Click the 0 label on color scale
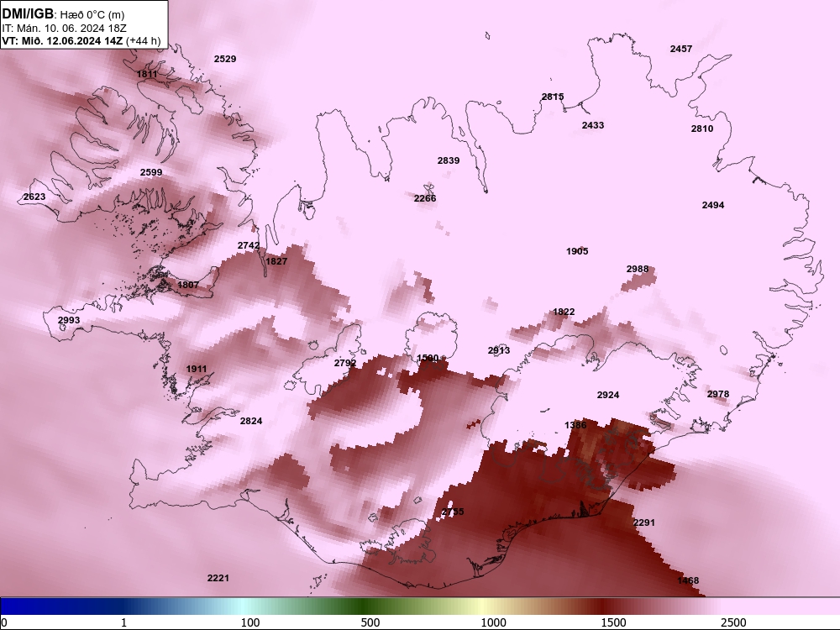 pyautogui.click(x=4, y=622)
